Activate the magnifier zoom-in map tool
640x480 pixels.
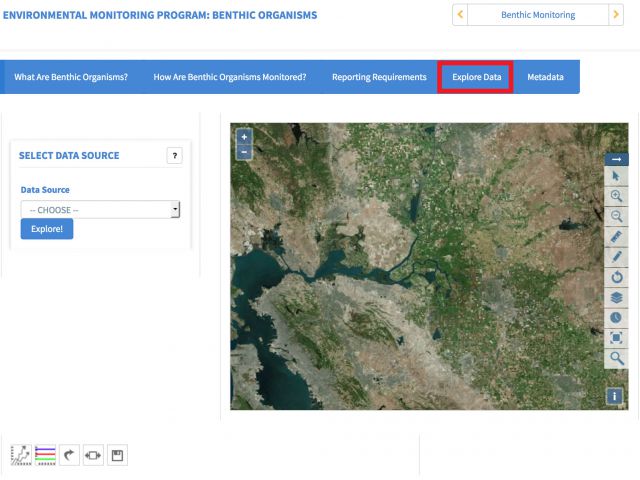[x=616, y=196]
